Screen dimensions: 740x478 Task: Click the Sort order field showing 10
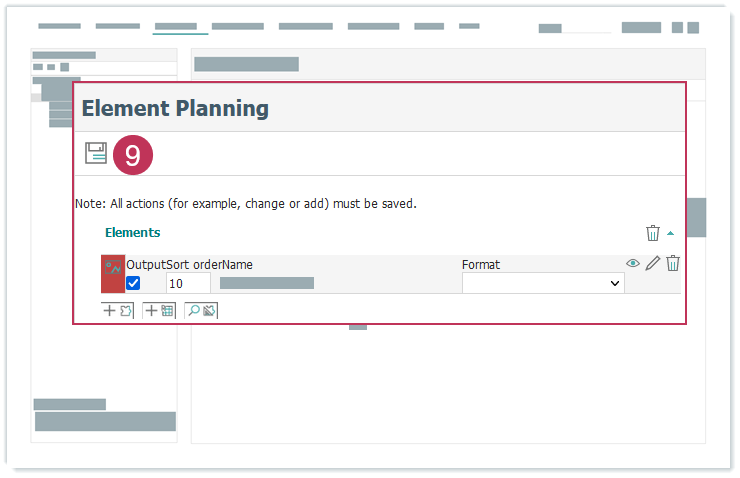[187, 284]
